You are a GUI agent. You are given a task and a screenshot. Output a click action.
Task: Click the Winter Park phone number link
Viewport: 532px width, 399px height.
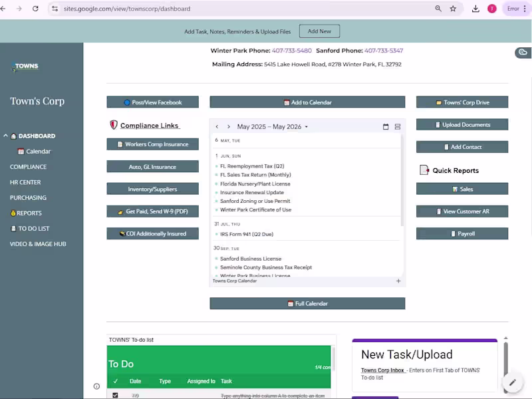(292, 51)
